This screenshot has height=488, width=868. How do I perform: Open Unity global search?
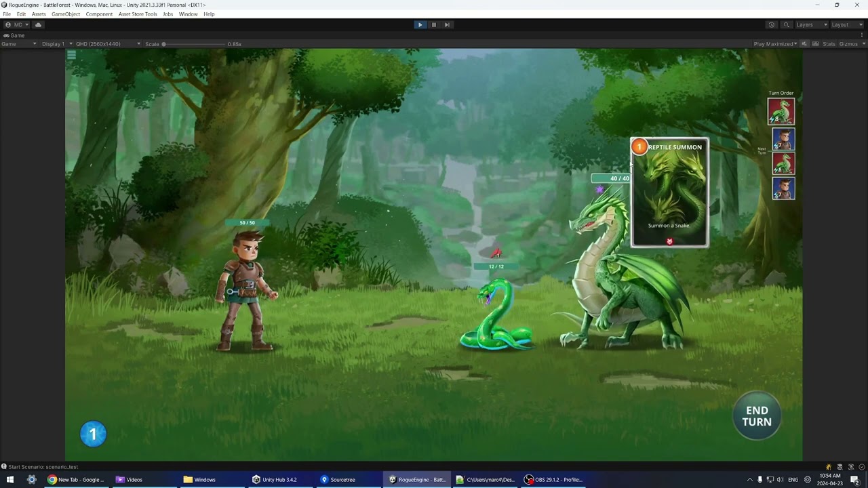(787, 25)
